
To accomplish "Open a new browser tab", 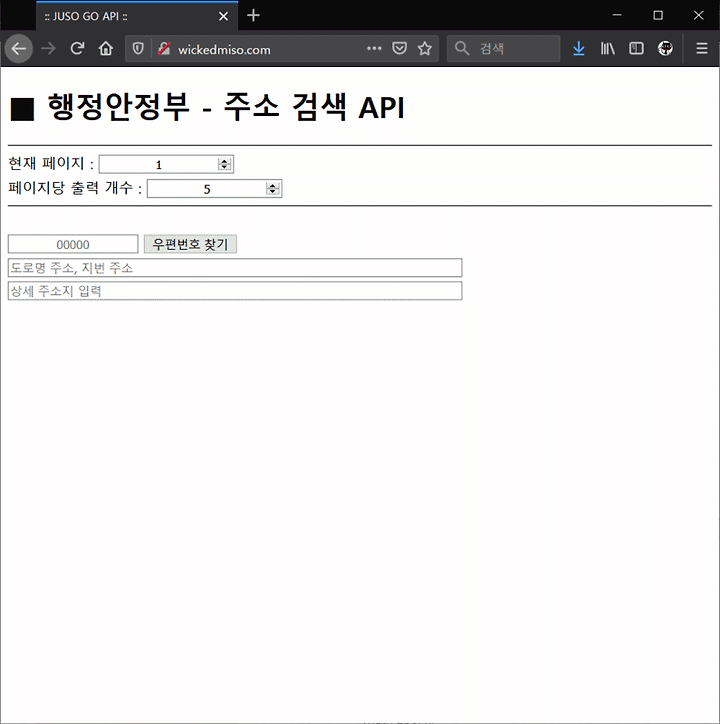I will pyautogui.click(x=253, y=16).
